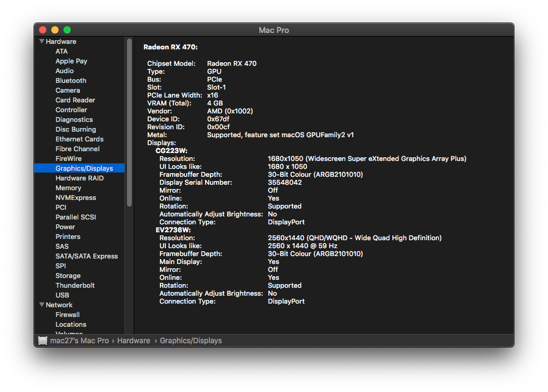
Task: Click the highlighted Graphics/Displays item
Action: [79, 168]
